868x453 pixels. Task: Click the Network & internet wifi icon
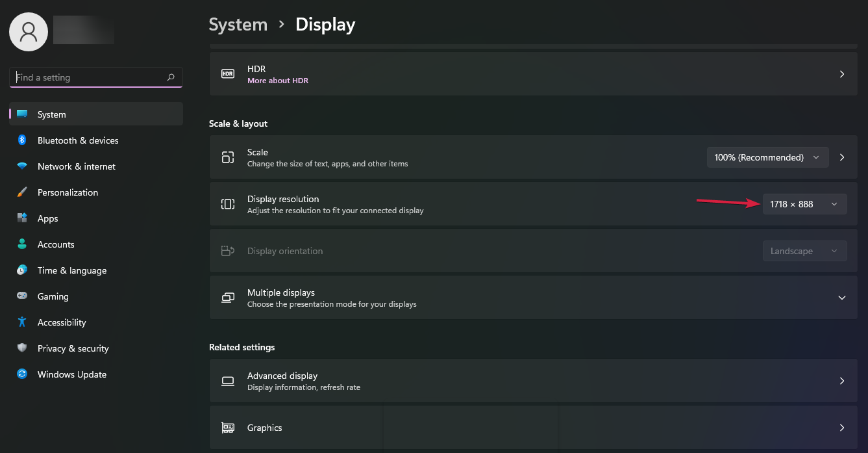coord(22,166)
